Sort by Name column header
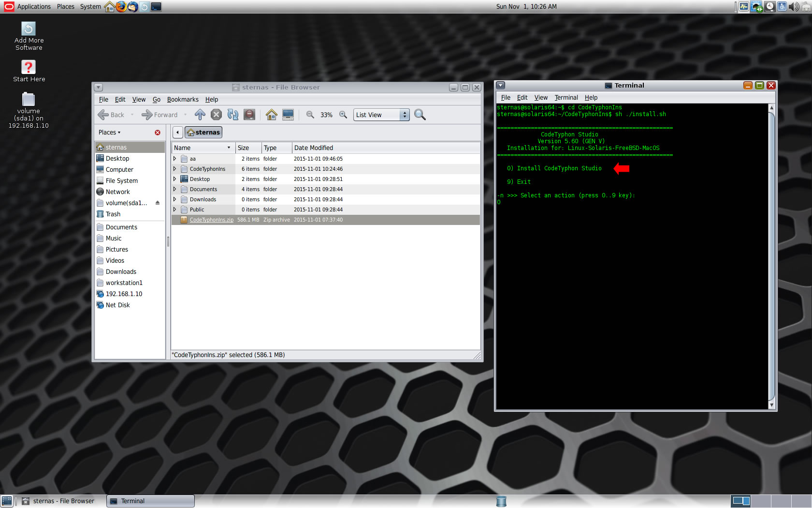Viewport: 812px width, 508px height. 203,148
